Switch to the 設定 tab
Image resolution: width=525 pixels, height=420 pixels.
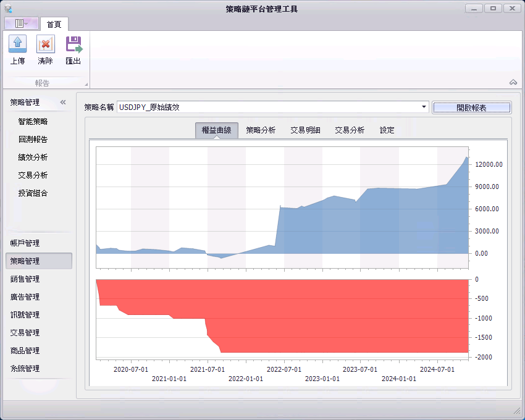[387, 130]
